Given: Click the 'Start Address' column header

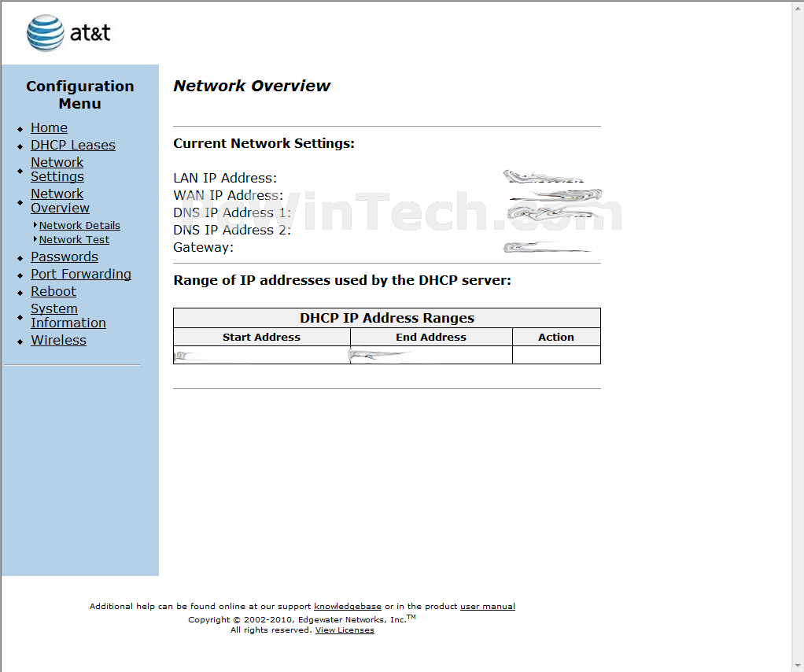Looking at the screenshot, I should coord(261,337).
